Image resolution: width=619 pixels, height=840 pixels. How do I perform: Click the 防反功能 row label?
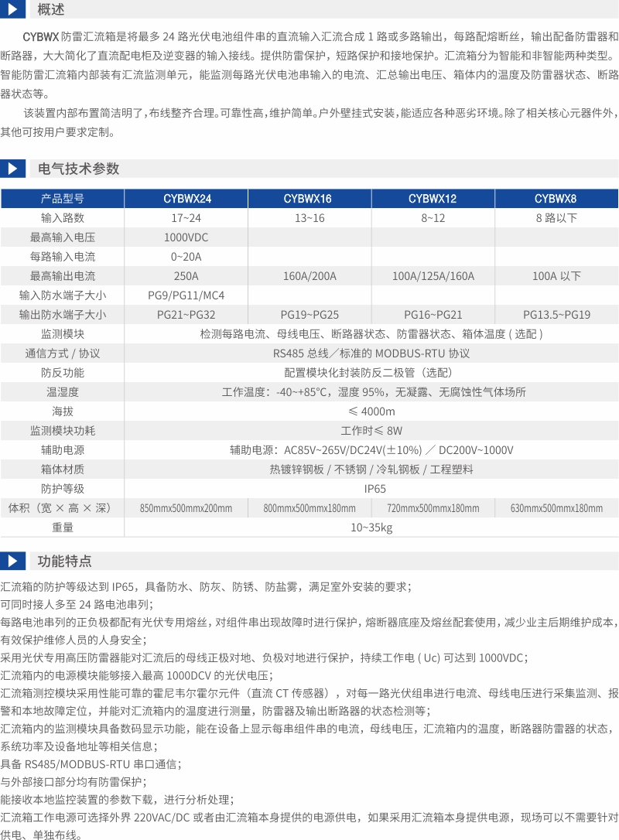(62, 372)
